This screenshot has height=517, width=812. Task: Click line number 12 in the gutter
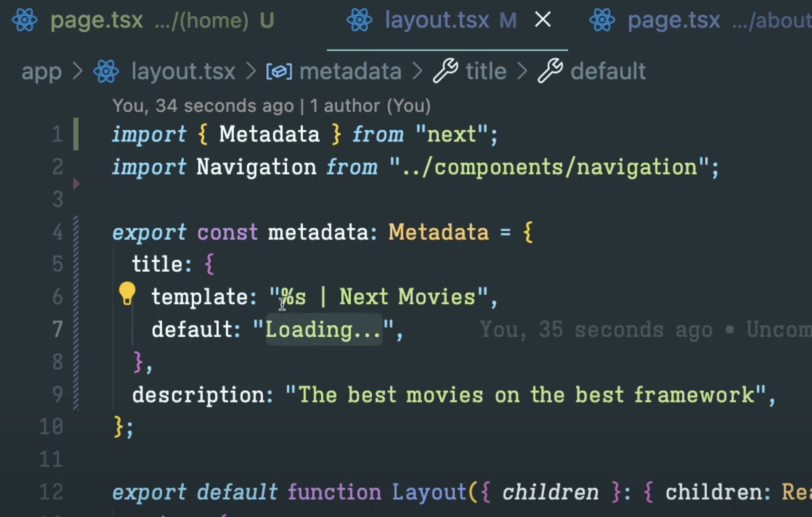click(51, 492)
